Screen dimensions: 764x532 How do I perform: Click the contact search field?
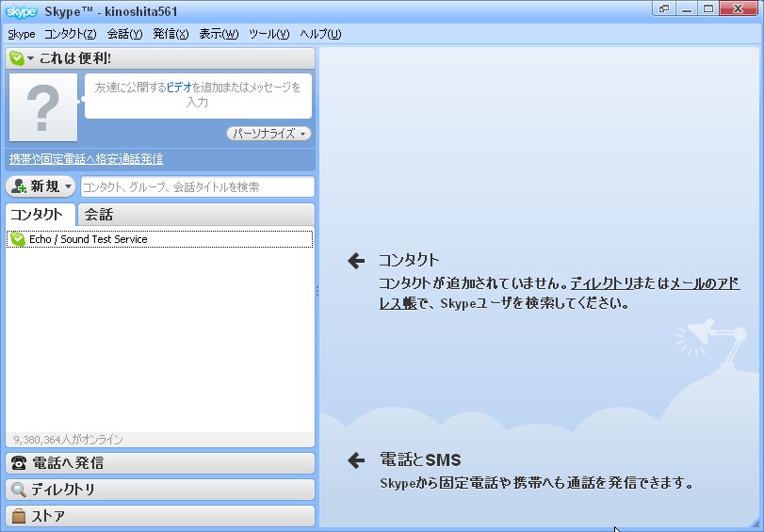coord(197,186)
